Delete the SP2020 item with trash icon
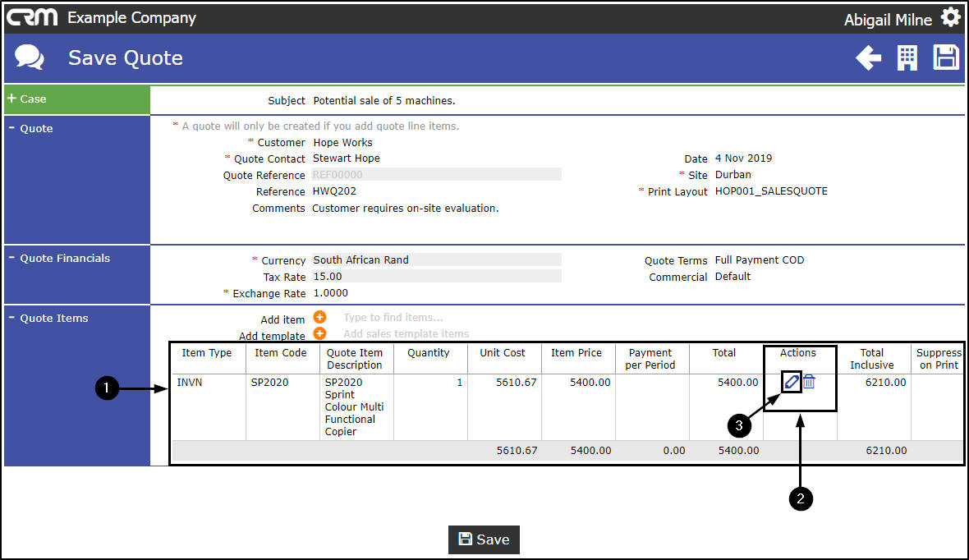 coord(809,382)
